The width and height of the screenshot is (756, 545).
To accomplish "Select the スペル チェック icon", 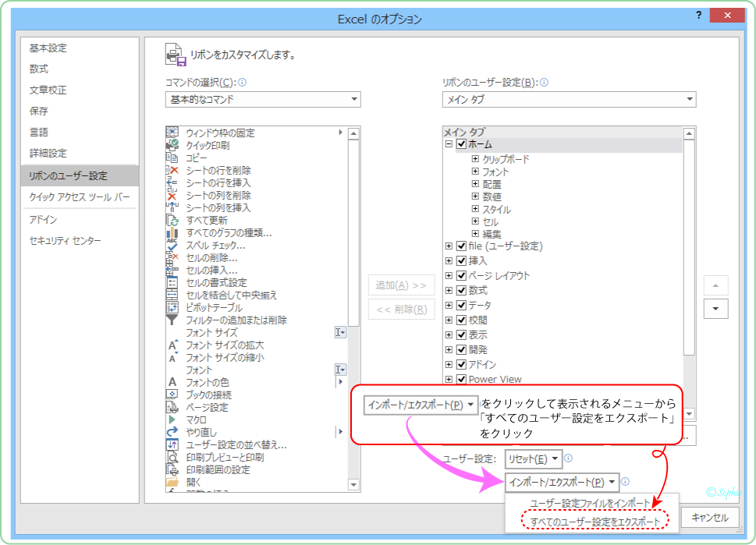I will click(172, 246).
